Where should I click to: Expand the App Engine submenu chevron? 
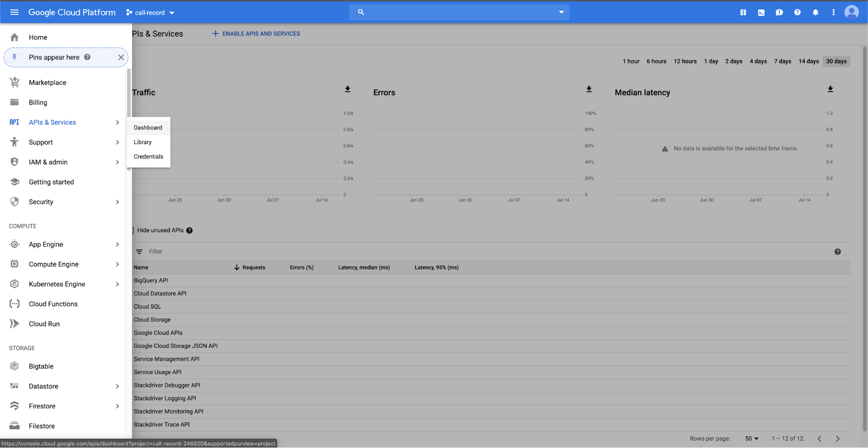[x=117, y=244]
